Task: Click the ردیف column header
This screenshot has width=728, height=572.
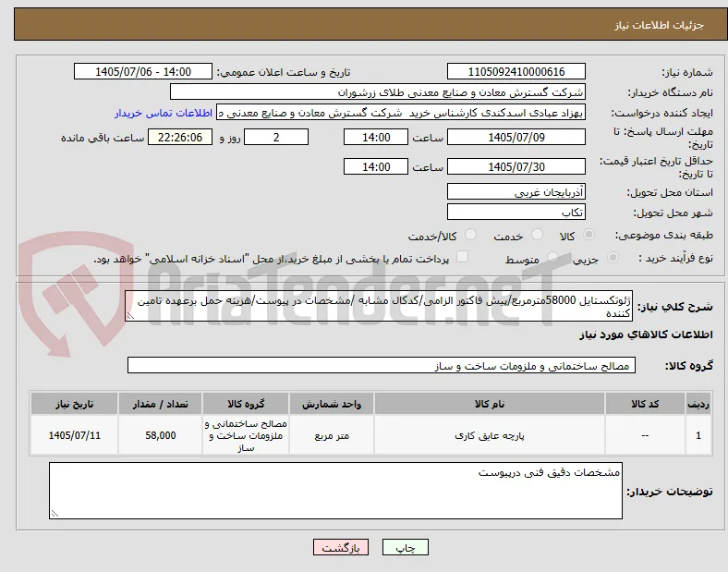Action: tap(698, 404)
